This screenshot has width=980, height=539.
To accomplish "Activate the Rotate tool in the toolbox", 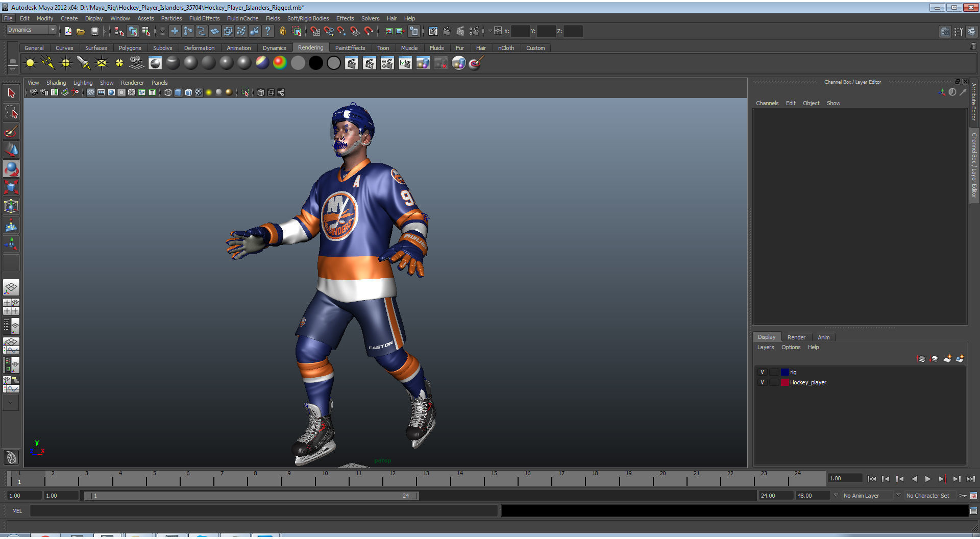I will point(11,169).
